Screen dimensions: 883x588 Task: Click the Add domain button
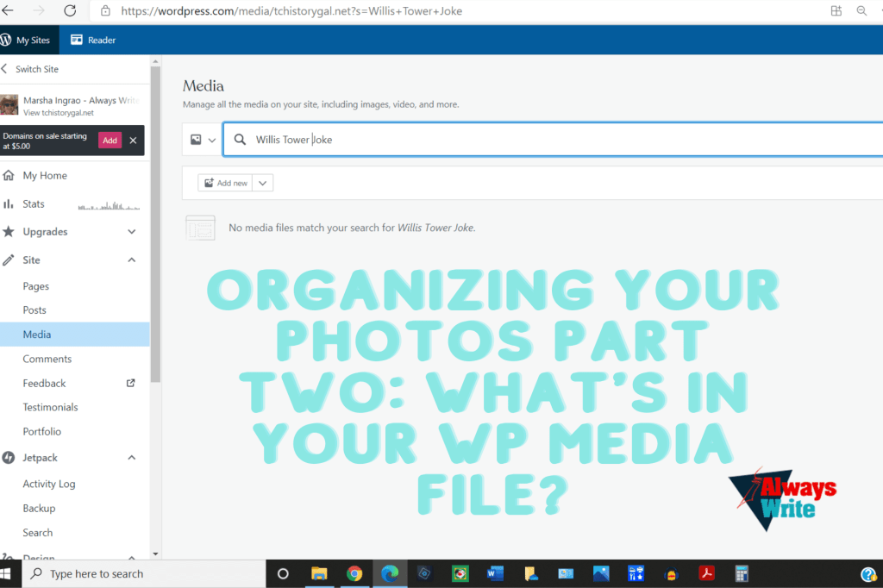pyautogui.click(x=110, y=141)
